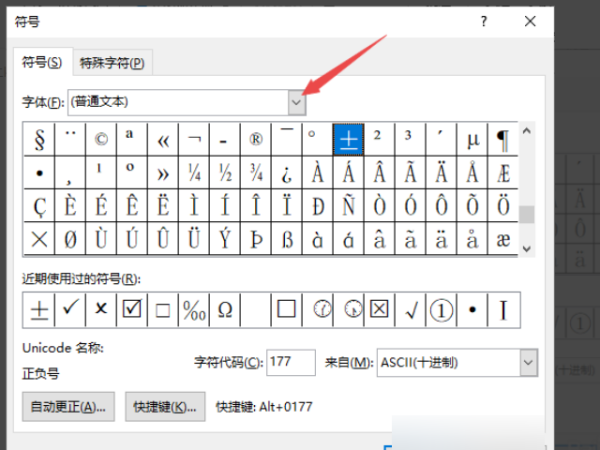This screenshot has width=600, height=450.
Task: Select the lowercase æ symbol
Action: (x=503, y=239)
